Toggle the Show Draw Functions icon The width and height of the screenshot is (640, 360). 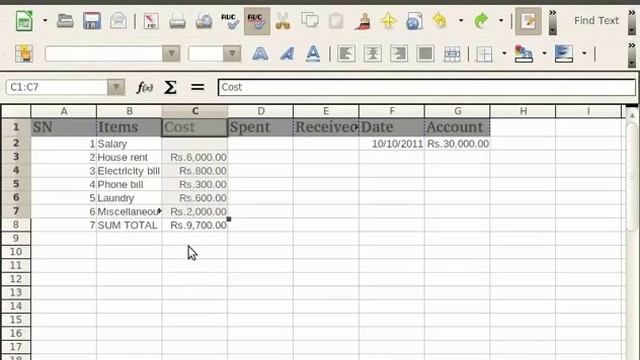point(528,21)
